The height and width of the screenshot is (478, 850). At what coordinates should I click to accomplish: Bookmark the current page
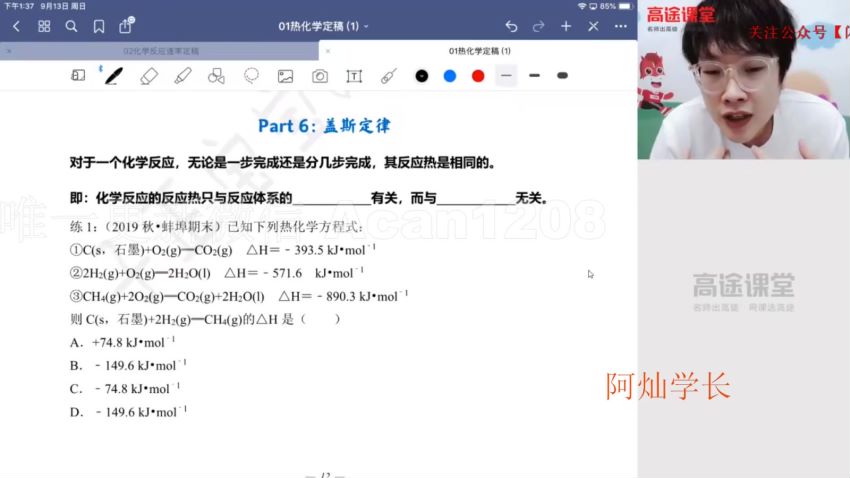point(98,26)
